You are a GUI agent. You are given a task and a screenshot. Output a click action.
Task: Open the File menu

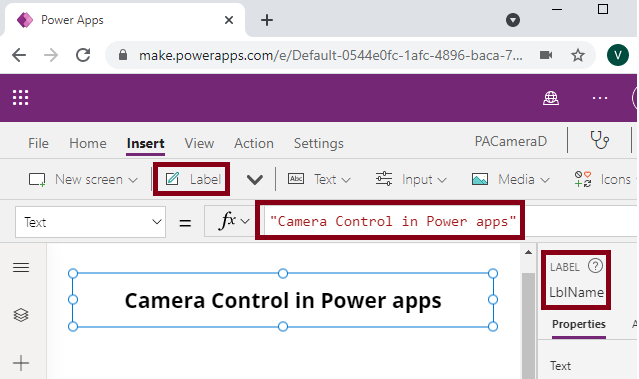pos(38,143)
